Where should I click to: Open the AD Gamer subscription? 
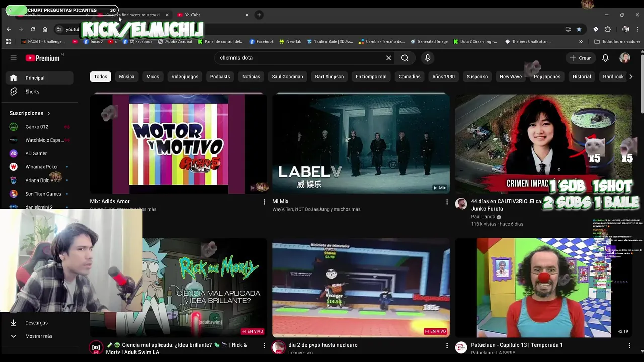click(39, 153)
